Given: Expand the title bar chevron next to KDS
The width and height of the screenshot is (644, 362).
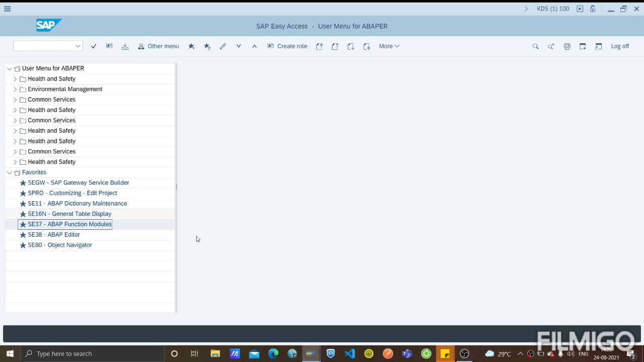Looking at the screenshot, I should pyautogui.click(x=526, y=9).
